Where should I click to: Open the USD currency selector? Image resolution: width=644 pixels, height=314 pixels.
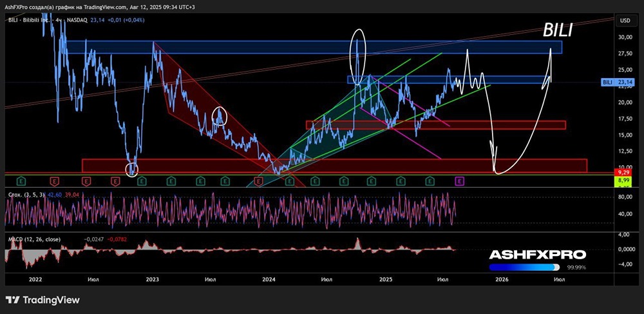[x=625, y=21]
